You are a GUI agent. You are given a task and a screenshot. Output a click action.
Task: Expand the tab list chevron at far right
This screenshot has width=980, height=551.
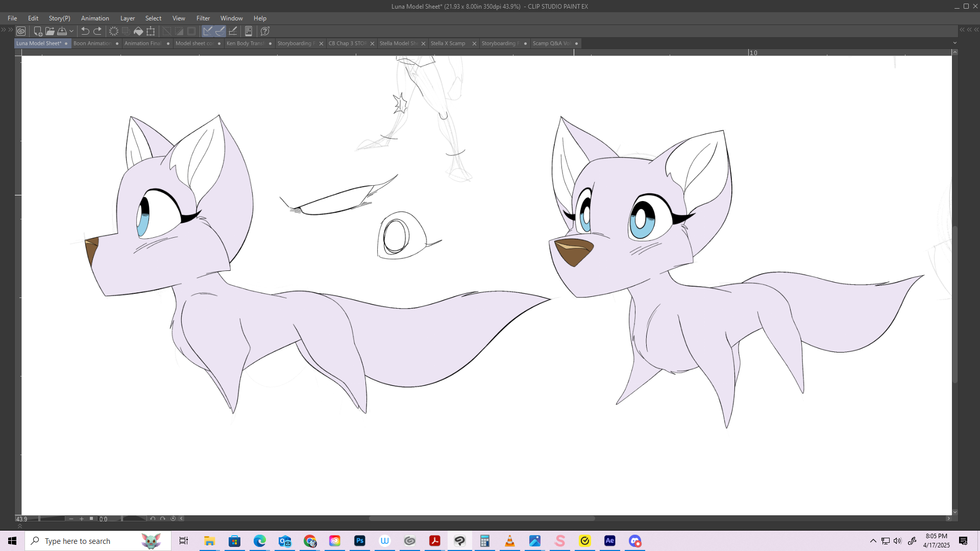click(x=955, y=43)
